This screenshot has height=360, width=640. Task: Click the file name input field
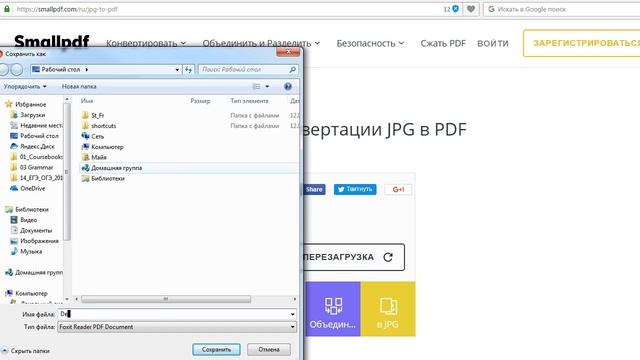click(x=173, y=314)
